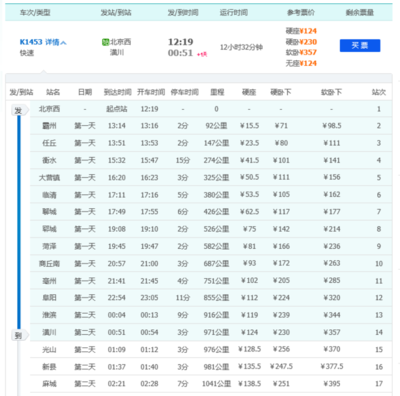The image size is (400, 396).
Task: Click the 发 departure marker on route line
Action: coord(19,110)
